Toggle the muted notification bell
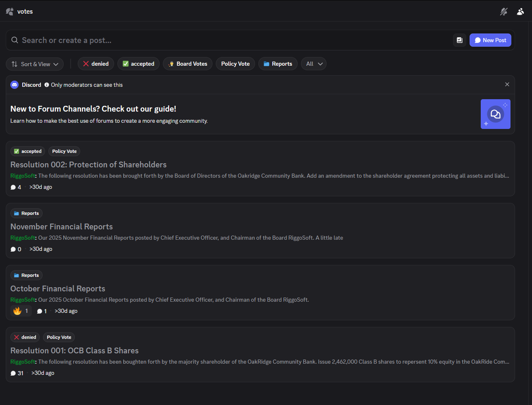 click(503, 12)
